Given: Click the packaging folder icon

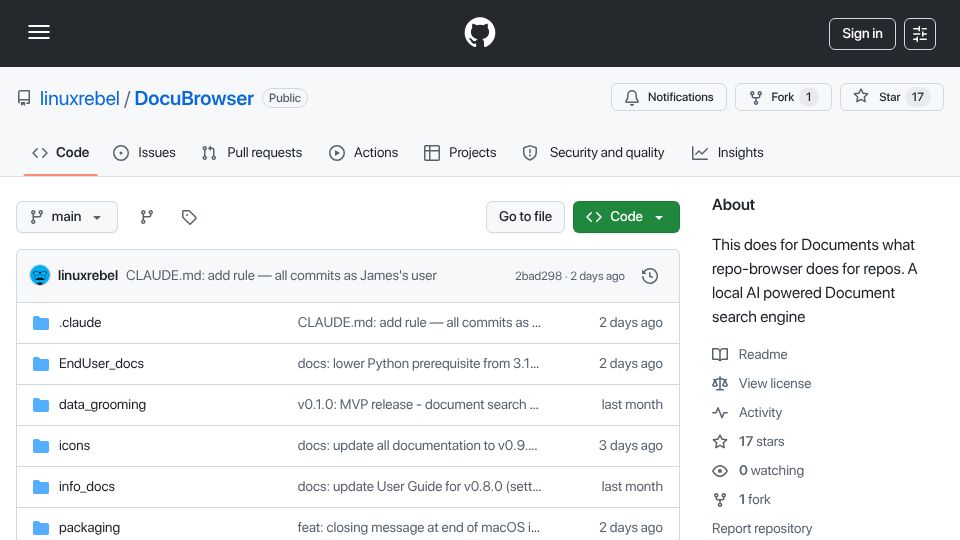Looking at the screenshot, I should point(41,528).
